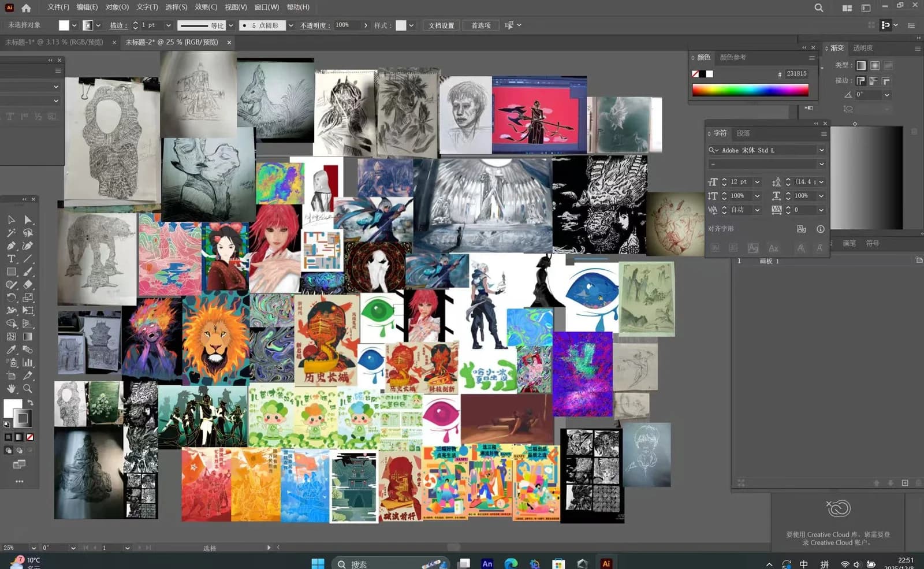Set toolbox fill mode to solid Color
This screenshot has height=569, width=924.
click(8, 437)
